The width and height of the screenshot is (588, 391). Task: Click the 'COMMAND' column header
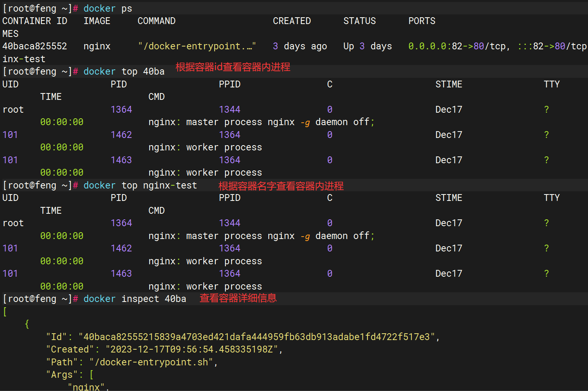[x=156, y=21]
